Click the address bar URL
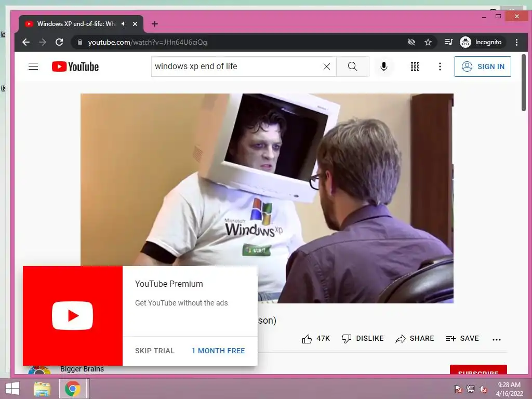The image size is (532, 399). 147,42
